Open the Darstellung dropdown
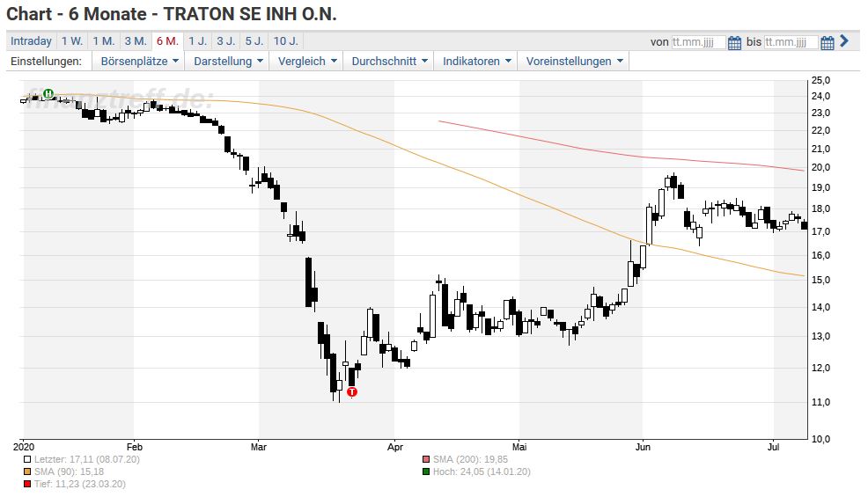The height and width of the screenshot is (497, 868). pyautogui.click(x=228, y=61)
